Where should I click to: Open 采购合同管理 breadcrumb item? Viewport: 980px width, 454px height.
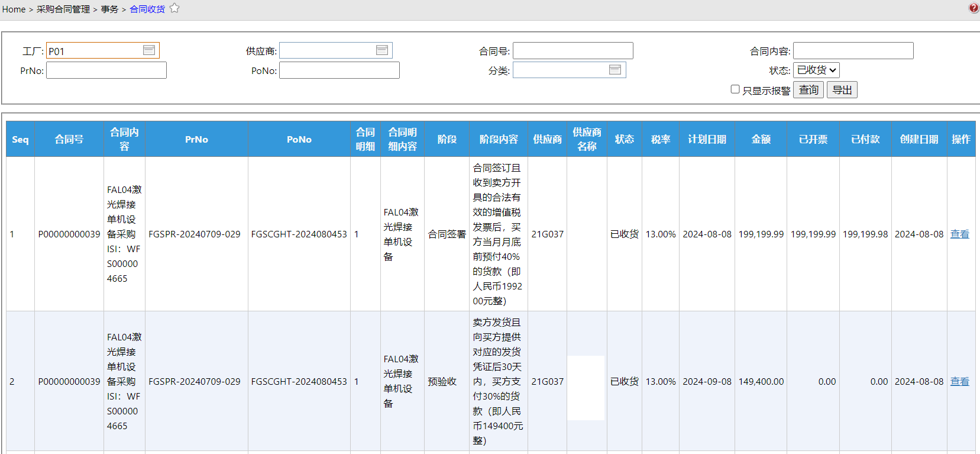63,9
